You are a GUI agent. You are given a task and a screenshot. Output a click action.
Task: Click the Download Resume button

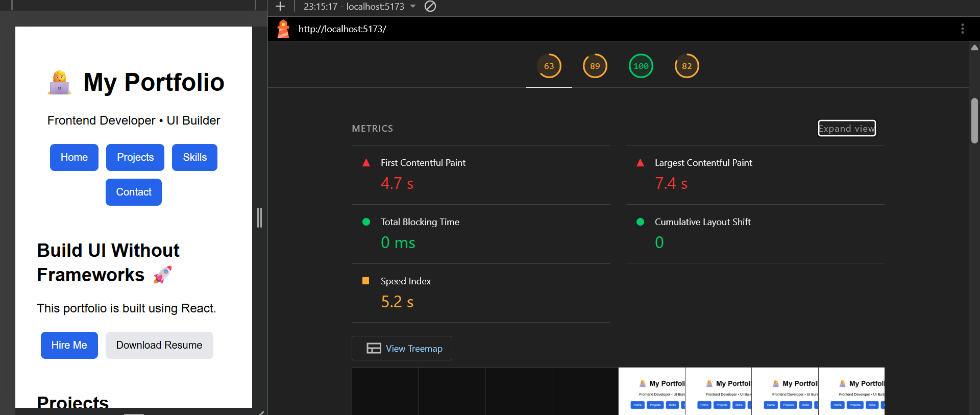tap(159, 345)
